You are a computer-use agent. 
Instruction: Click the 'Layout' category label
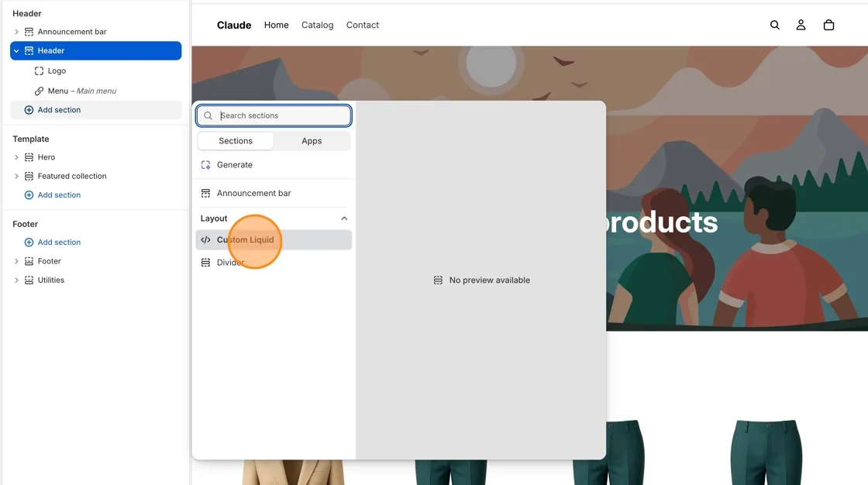point(214,218)
